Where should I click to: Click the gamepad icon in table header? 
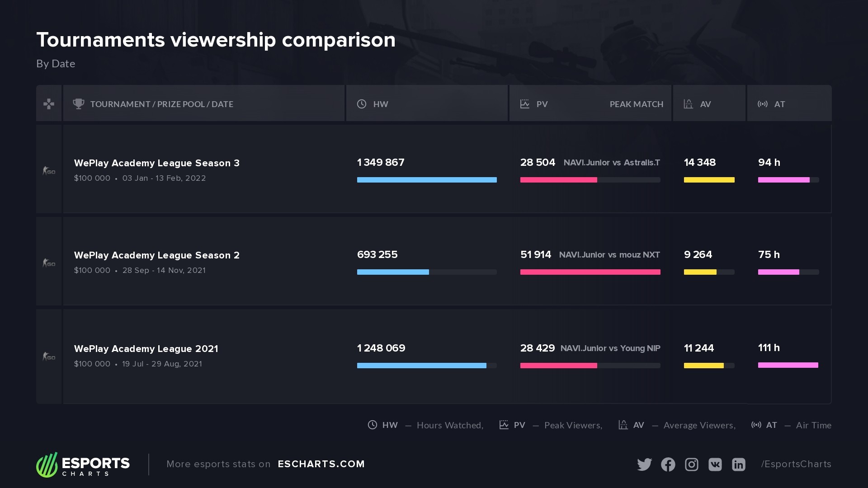(x=49, y=104)
